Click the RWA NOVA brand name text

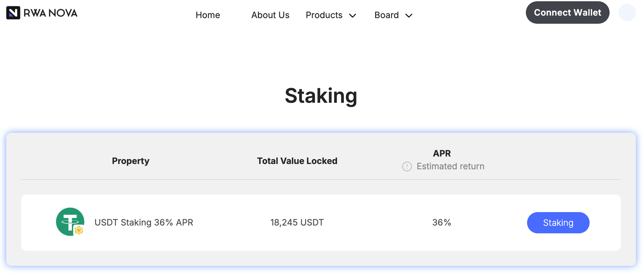51,13
